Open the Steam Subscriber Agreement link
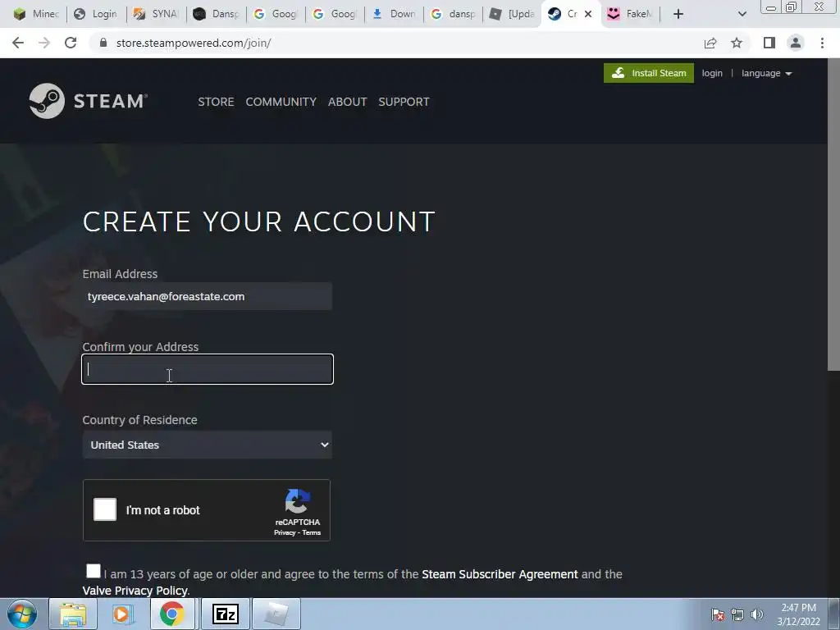This screenshot has height=630, width=840. (500, 574)
